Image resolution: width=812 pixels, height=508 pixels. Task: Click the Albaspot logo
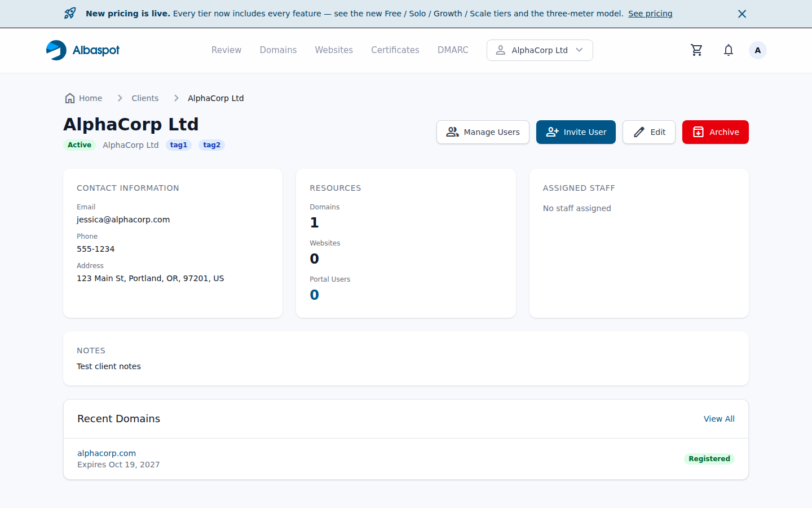pyautogui.click(x=83, y=50)
